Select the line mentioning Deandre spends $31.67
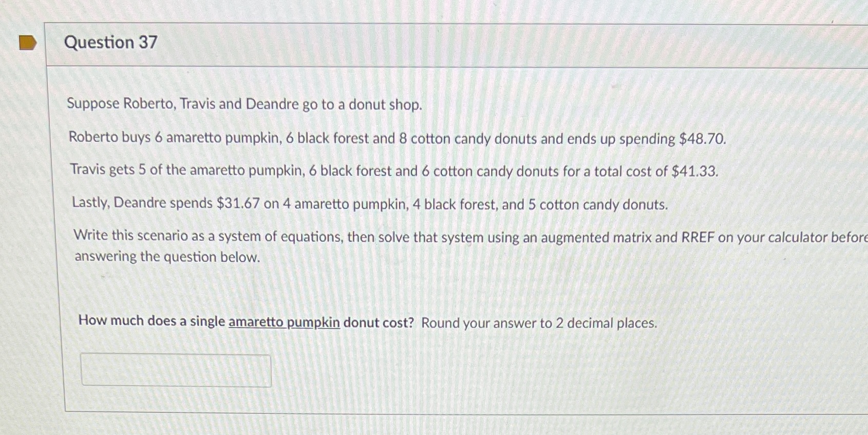 pyautogui.click(x=369, y=205)
